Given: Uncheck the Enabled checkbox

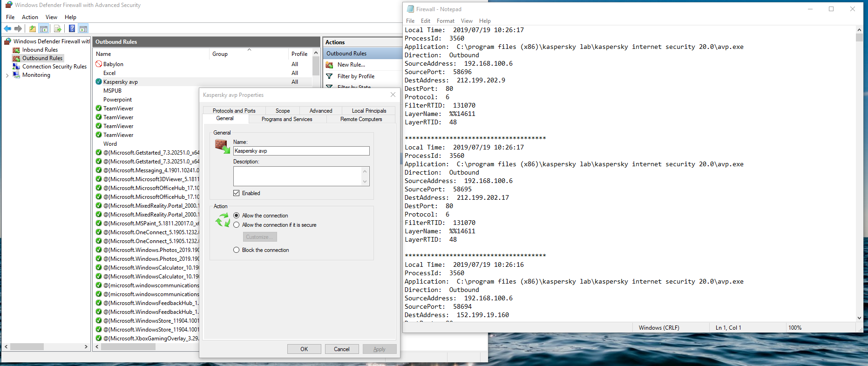Looking at the screenshot, I should [x=237, y=193].
